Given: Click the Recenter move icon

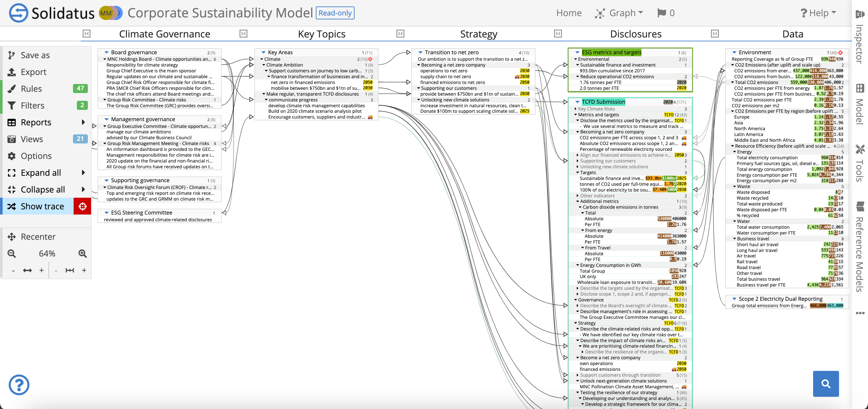Looking at the screenshot, I should [x=12, y=237].
